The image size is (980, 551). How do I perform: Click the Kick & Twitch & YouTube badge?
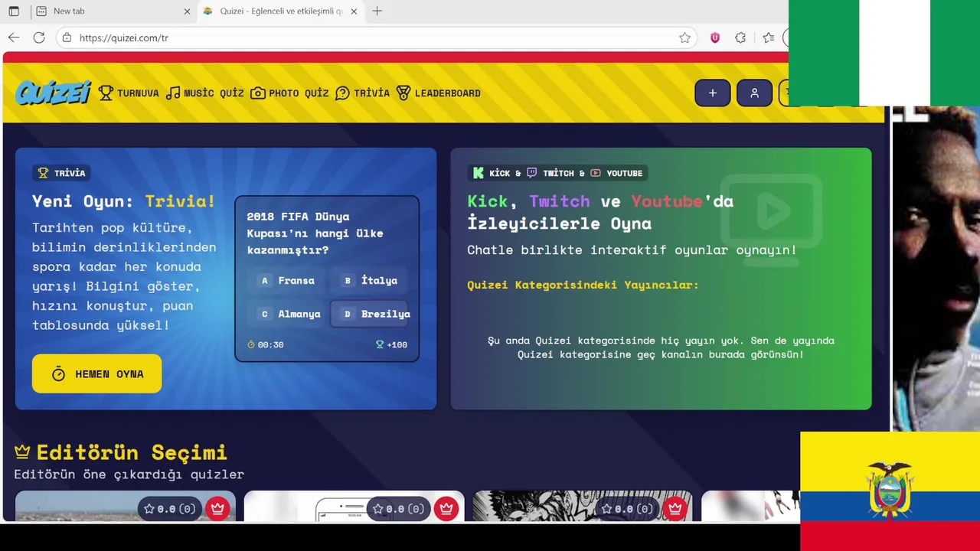pos(558,173)
